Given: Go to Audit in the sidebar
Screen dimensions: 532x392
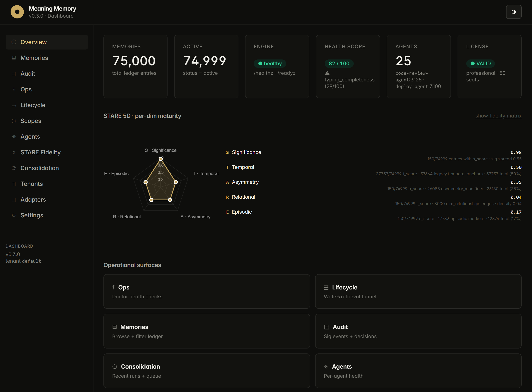Looking at the screenshot, I should click(47, 74).
